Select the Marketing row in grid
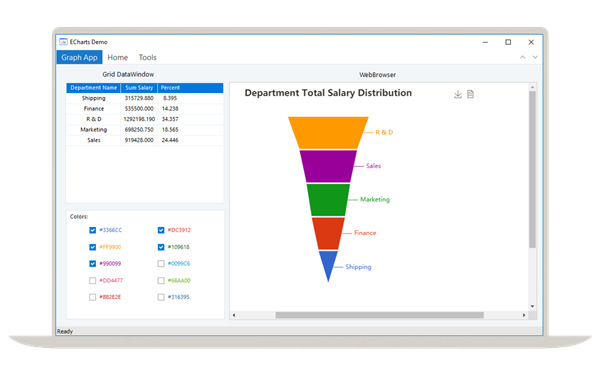 click(x=145, y=130)
